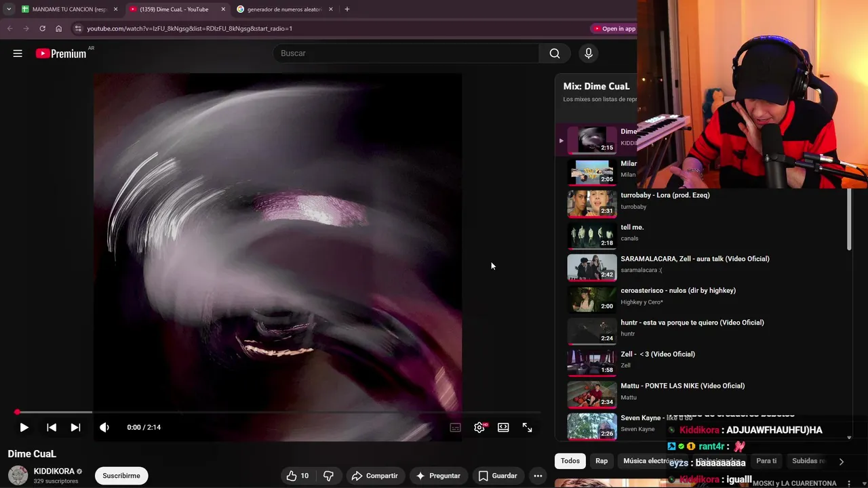The width and height of the screenshot is (868, 488).
Task: Save video with Guardar button
Action: click(498, 476)
